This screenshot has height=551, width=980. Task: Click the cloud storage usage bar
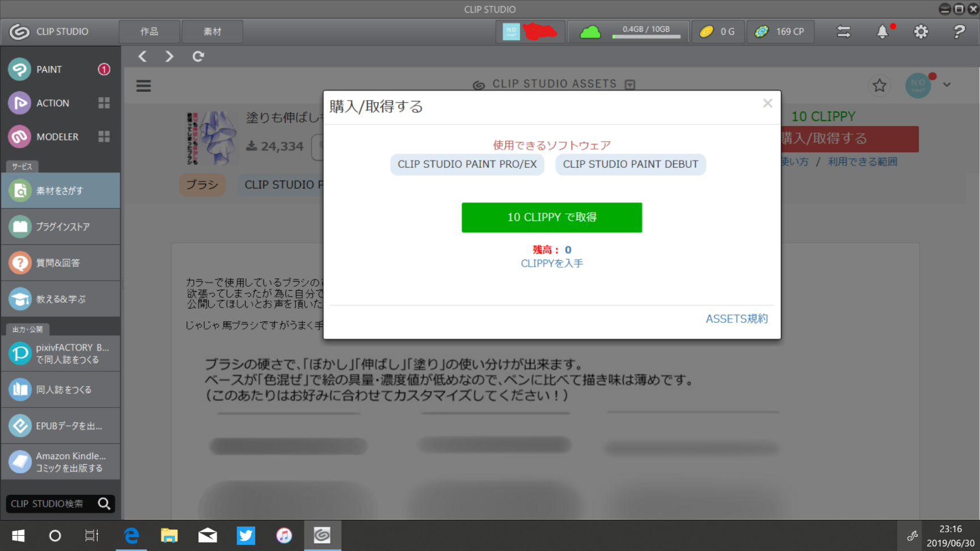pyautogui.click(x=647, y=36)
